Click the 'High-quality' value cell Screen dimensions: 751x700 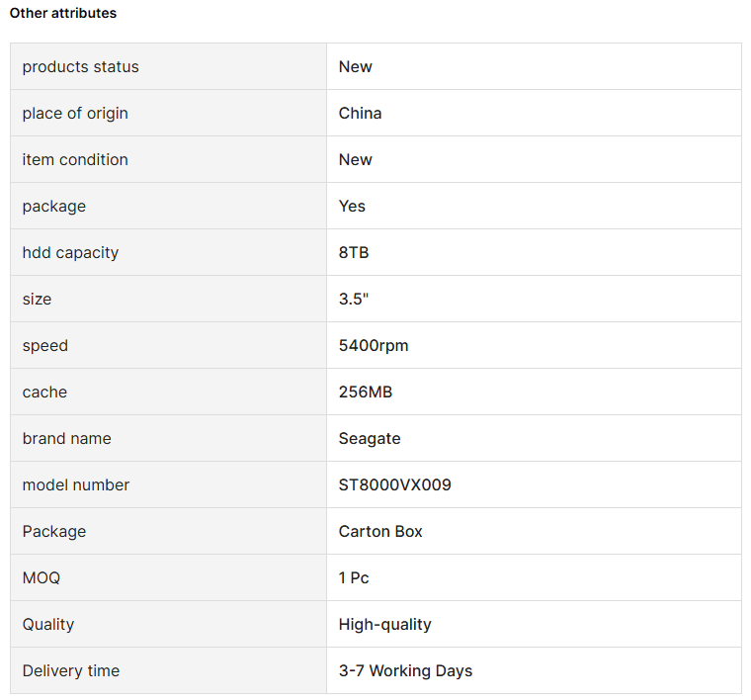point(385,625)
